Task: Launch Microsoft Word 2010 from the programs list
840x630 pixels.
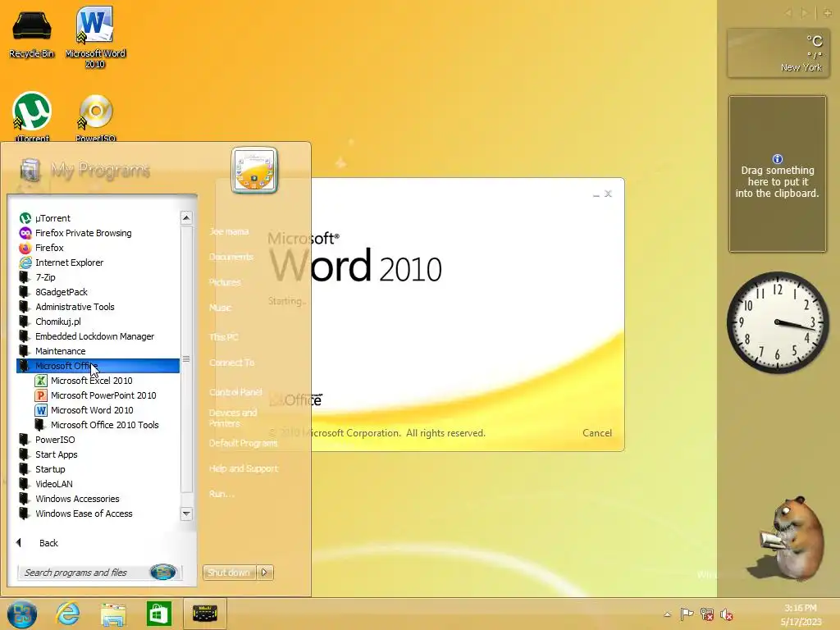Action: pos(92,410)
